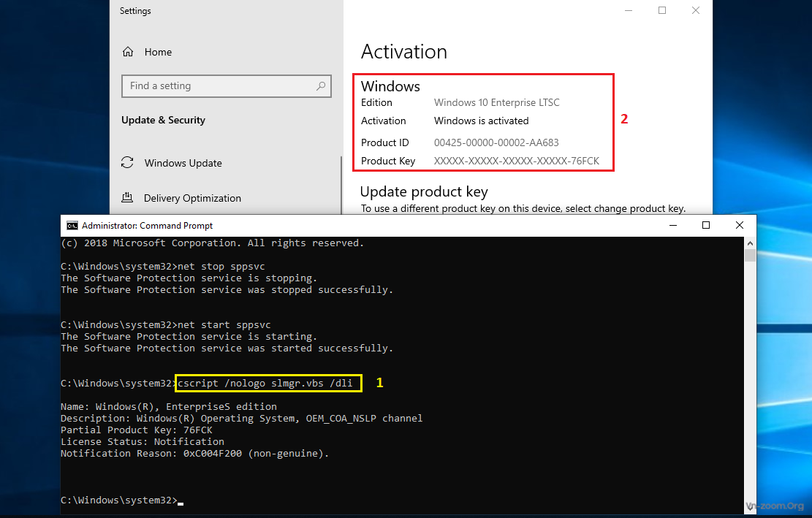The height and width of the screenshot is (518, 812).
Task: Click the Command Prompt title bar icon
Action: (72, 226)
